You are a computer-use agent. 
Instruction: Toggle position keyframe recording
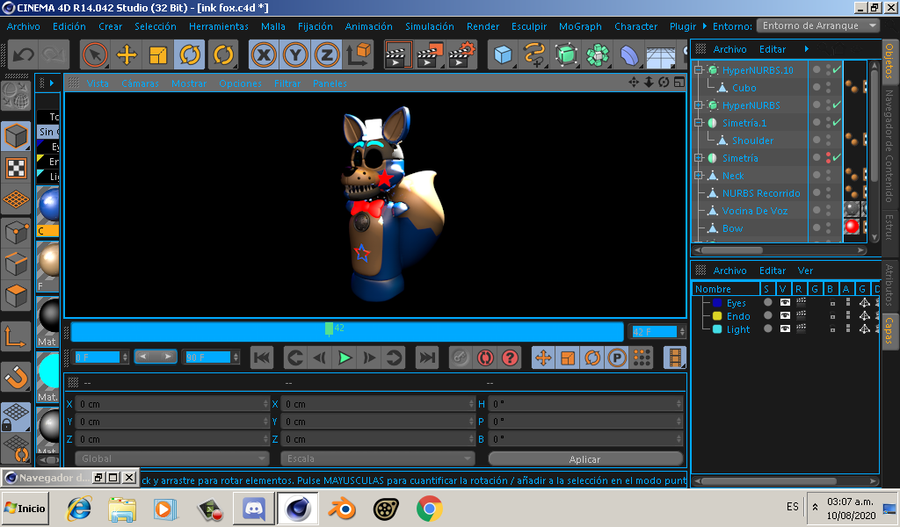543,358
